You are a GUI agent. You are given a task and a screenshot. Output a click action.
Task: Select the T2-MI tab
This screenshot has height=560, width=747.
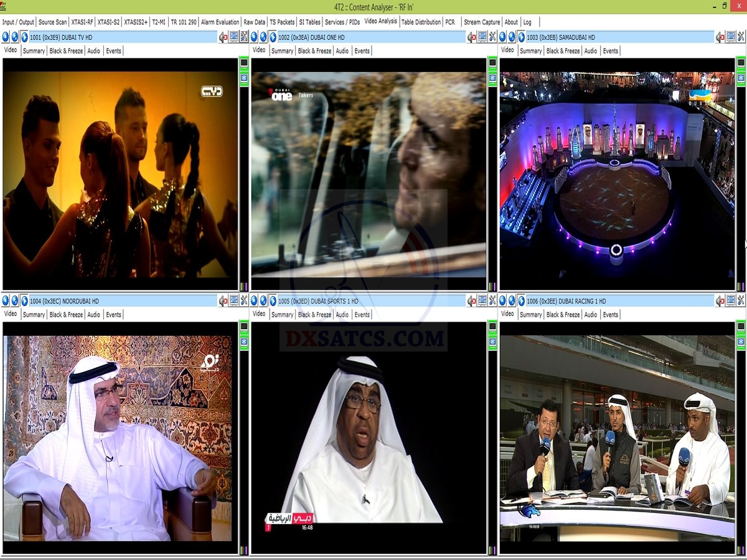(x=159, y=22)
